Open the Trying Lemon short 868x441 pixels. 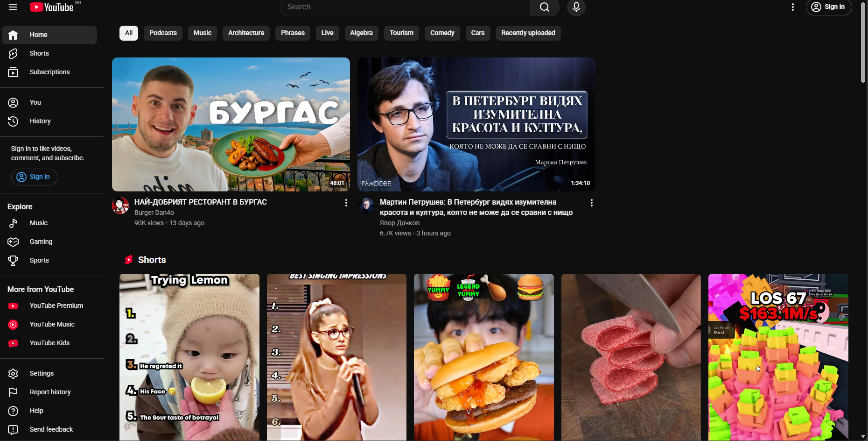tap(189, 357)
